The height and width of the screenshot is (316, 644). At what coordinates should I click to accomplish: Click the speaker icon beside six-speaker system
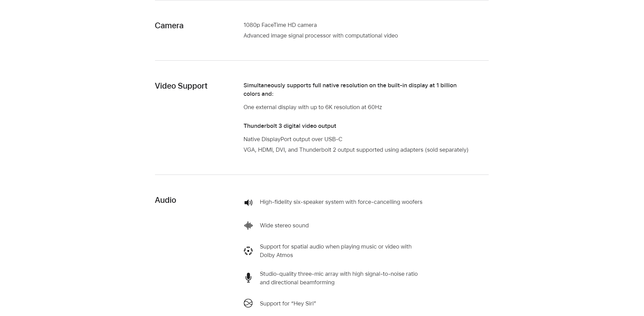pyautogui.click(x=248, y=203)
